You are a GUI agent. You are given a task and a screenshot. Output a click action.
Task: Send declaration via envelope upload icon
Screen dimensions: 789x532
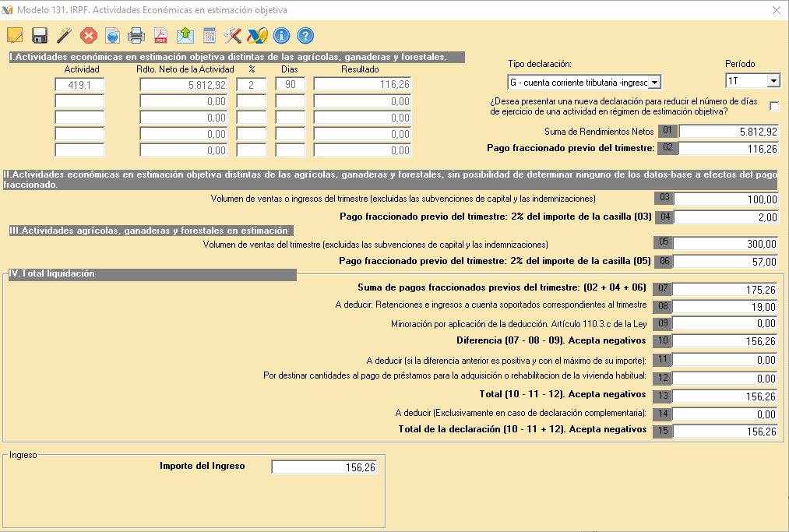(x=185, y=36)
